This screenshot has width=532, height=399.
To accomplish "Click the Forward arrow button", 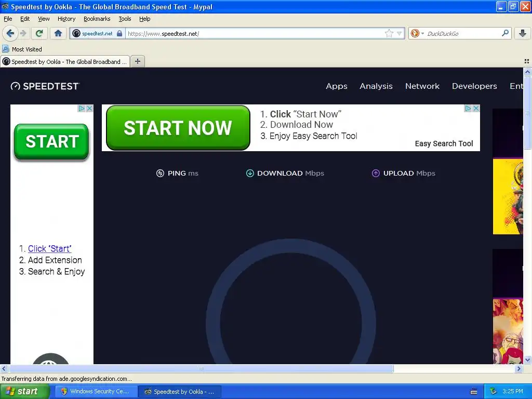I will [23, 33].
